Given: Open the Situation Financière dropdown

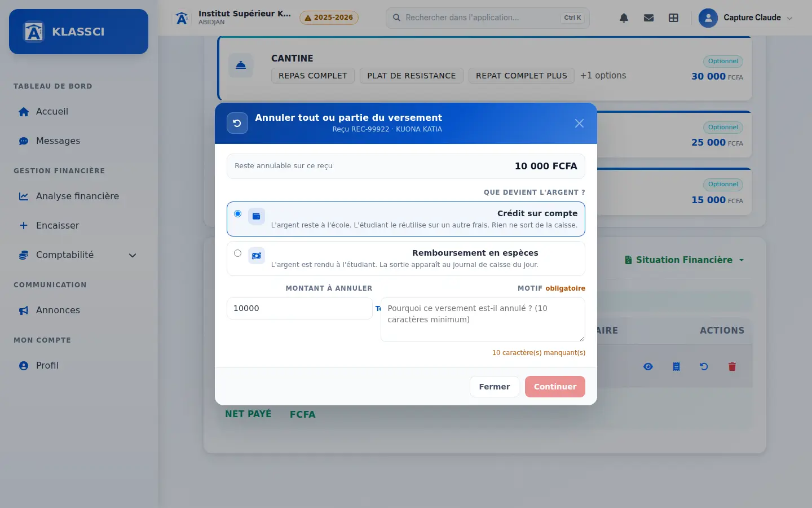Looking at the screenshot, I should point(685,260).
